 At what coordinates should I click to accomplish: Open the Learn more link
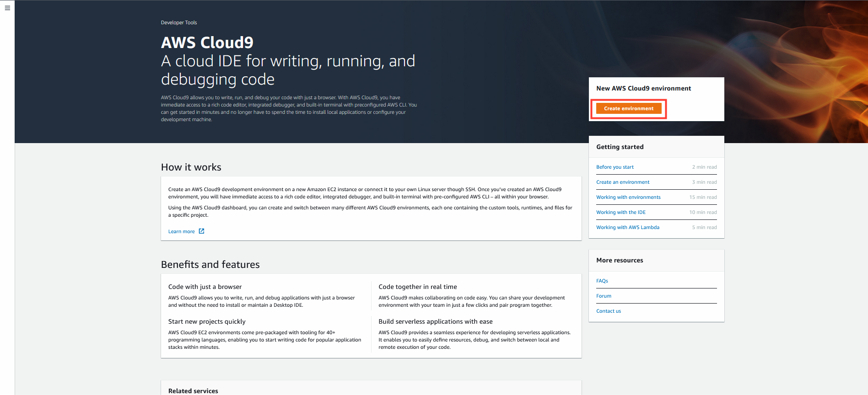pos(182,231)
